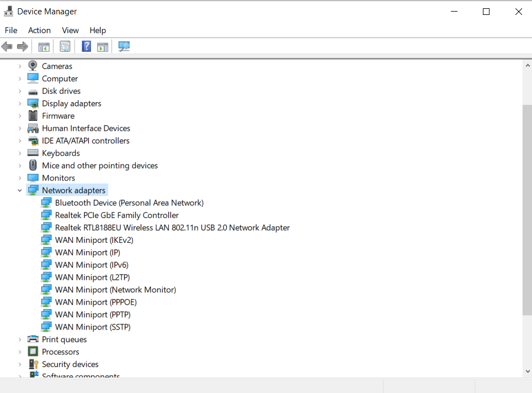Expand the Disk drives node
The width and height of the screenshot is (532, 393).
click(20, 91)
